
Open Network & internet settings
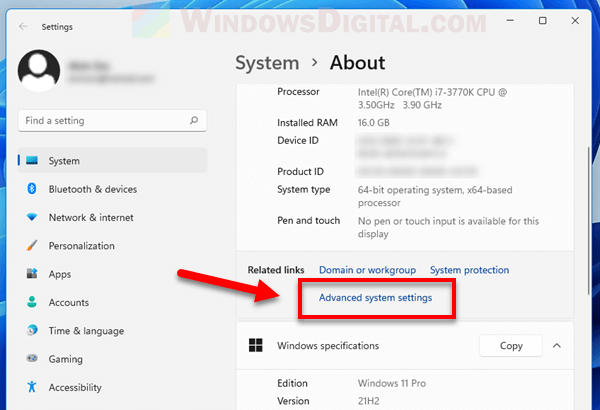tap(91, 217)
